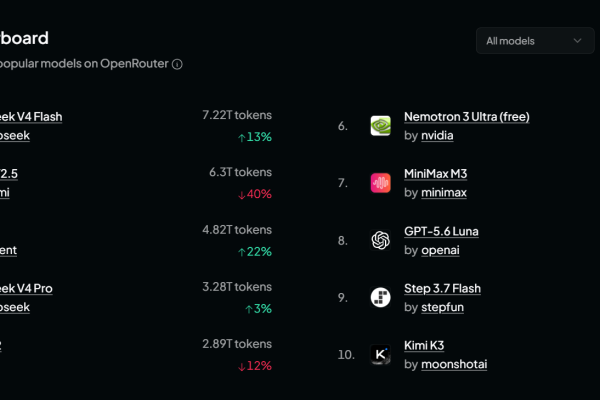Open the V4 Pro model link
The width and height of the screenshot is (600, 400).
[26, 288]
